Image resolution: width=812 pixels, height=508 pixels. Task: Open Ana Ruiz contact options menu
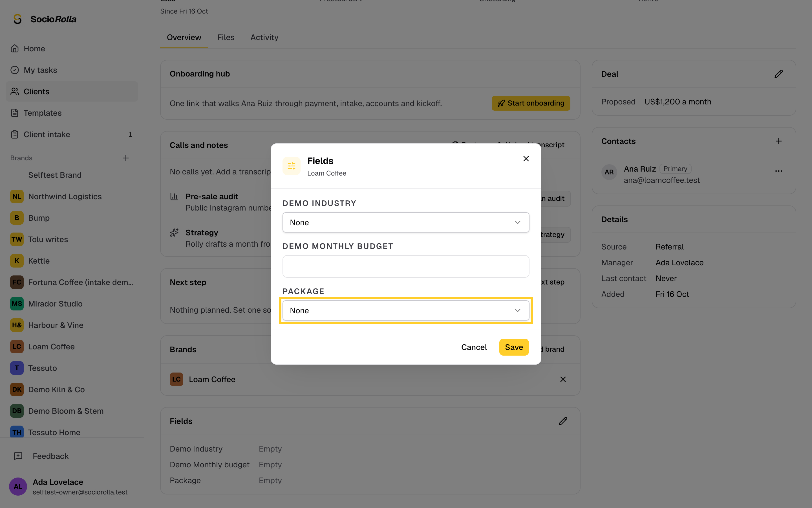pos(778,171)
